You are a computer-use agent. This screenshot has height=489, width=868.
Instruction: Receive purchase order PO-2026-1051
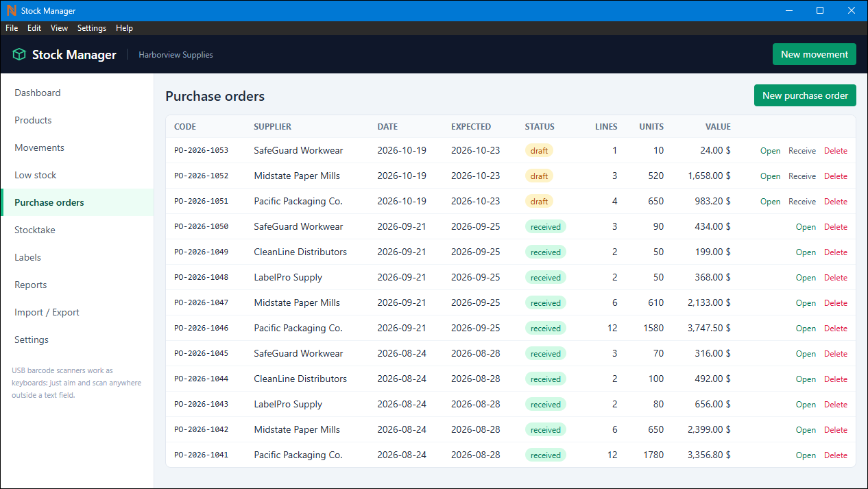[802, 202]
